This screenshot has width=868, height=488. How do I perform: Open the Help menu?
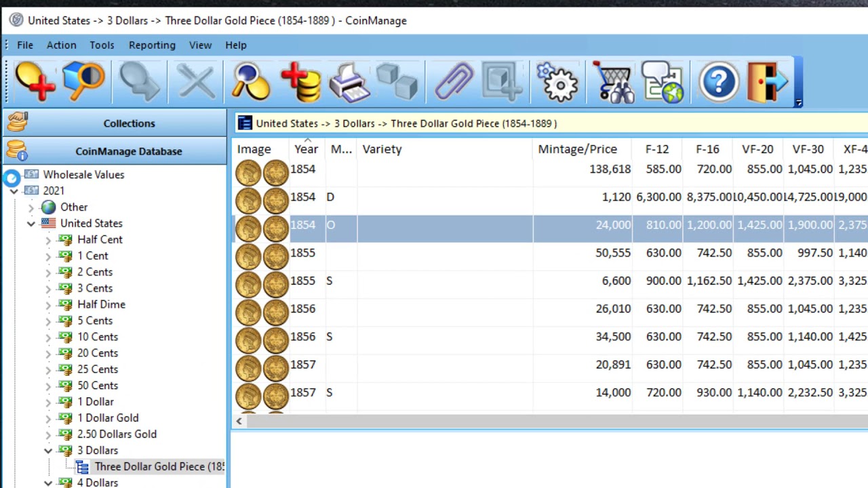pos(236,45)
